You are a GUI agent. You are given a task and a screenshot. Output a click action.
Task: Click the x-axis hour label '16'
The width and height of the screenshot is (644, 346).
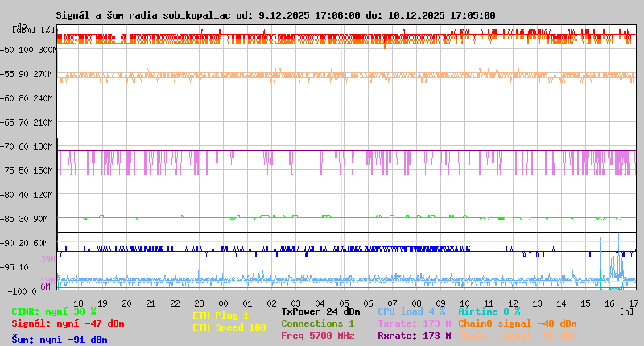609,303
